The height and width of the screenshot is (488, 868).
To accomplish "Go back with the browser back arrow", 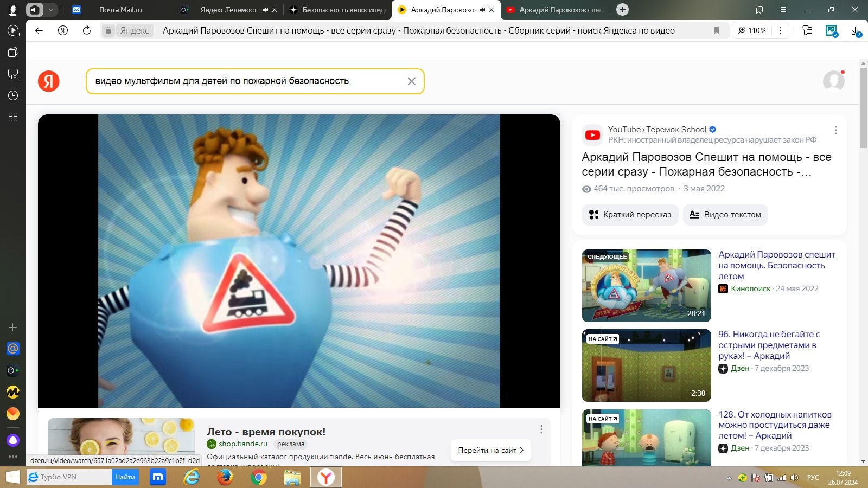I will pyautogui.click(x=39, y=30).
